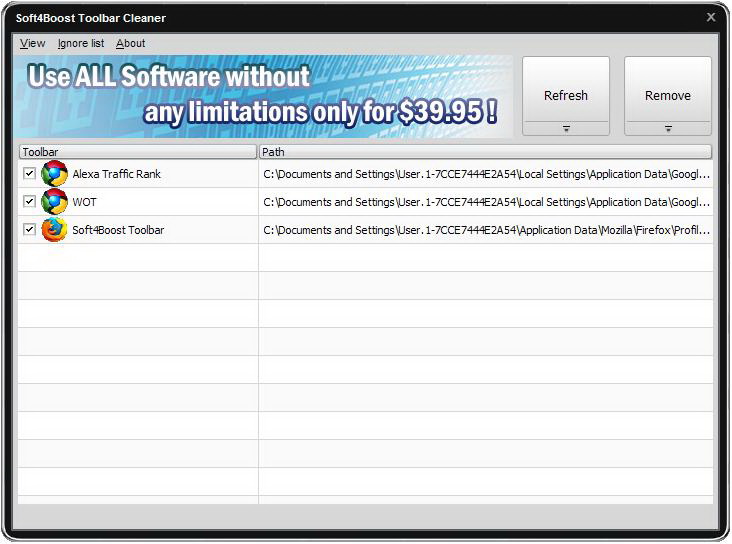Open the Ignore list menu
732x544 pixels.
[81, 43]
